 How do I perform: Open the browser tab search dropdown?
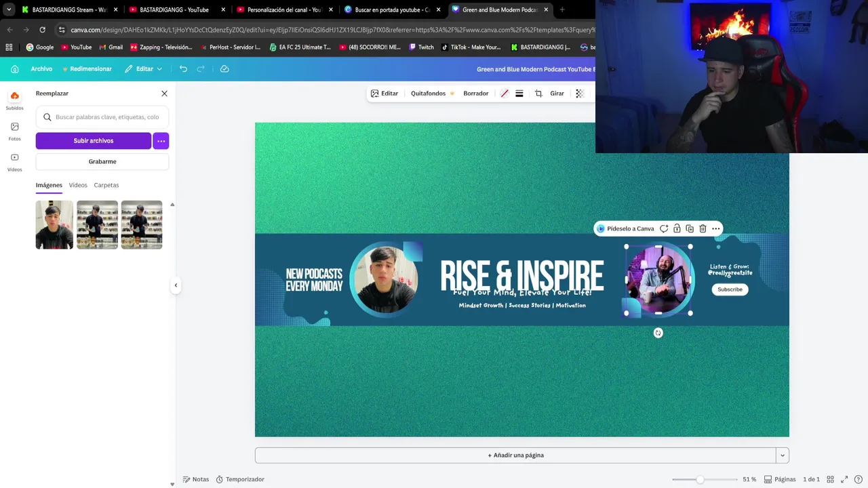[x=9, y=9]
